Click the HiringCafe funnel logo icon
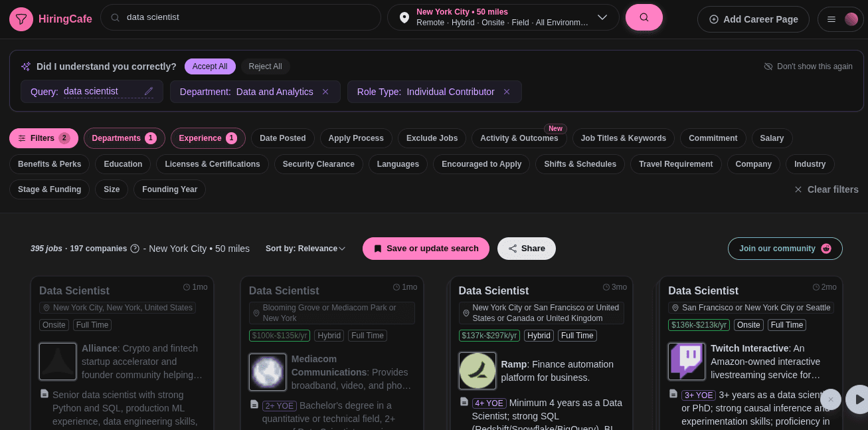Image resolution: width=868 pixels, height=430 pixels. (x=21, y=19)
